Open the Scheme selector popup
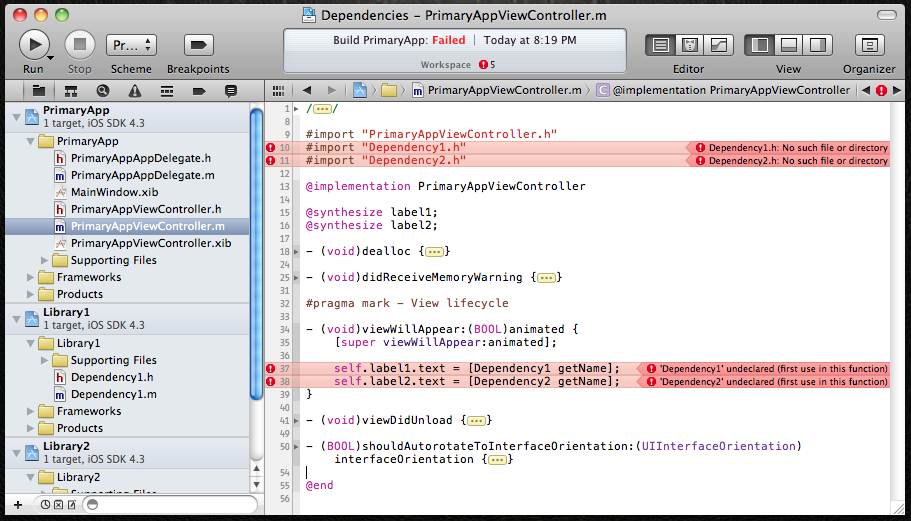This screenshot has width=911, height=521. [x=131, y=45]
